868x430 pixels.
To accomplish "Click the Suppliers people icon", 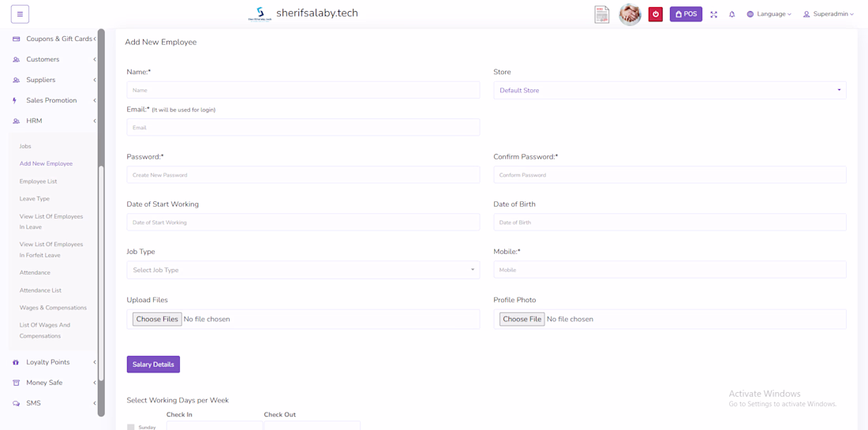I will point(16,80).
